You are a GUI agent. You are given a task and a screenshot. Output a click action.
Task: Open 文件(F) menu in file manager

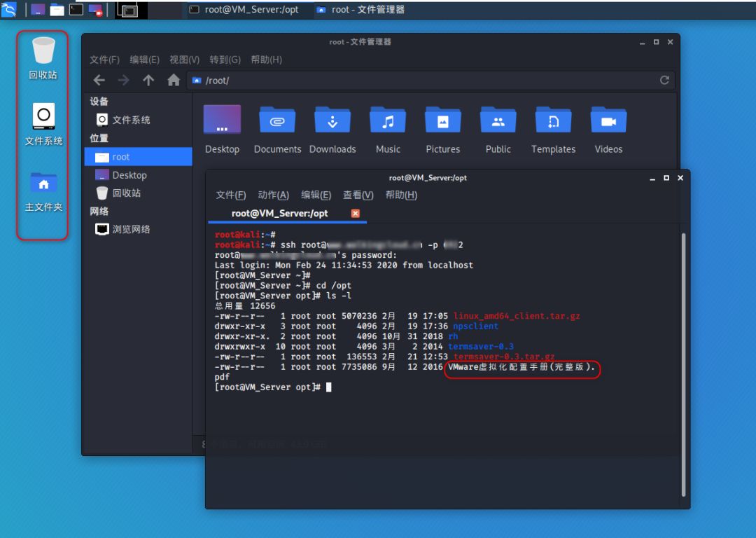click(x=104, y=60)
